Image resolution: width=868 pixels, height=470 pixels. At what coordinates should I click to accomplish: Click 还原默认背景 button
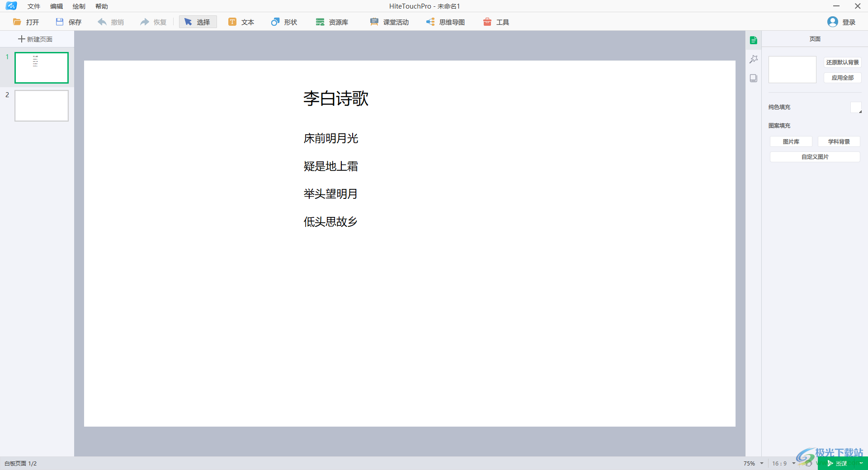[x=843, y=62]
